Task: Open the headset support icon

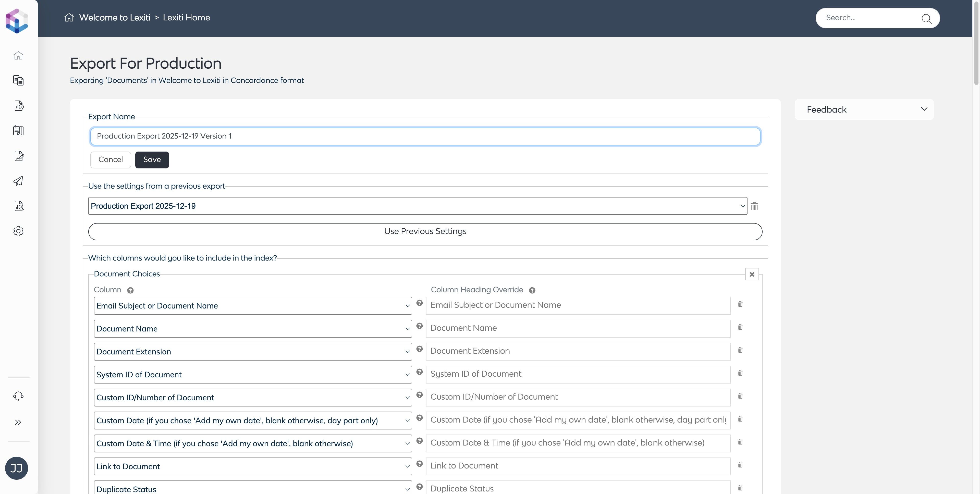Action: coord(18,396)
